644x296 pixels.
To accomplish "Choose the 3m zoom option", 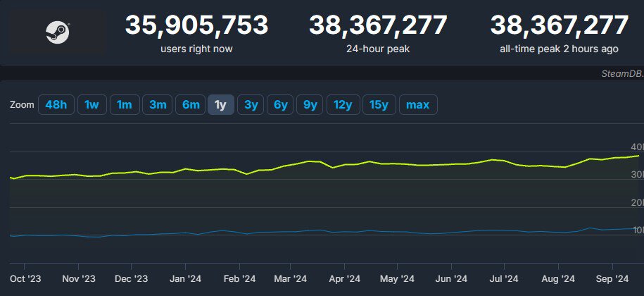I will [158, 105].
